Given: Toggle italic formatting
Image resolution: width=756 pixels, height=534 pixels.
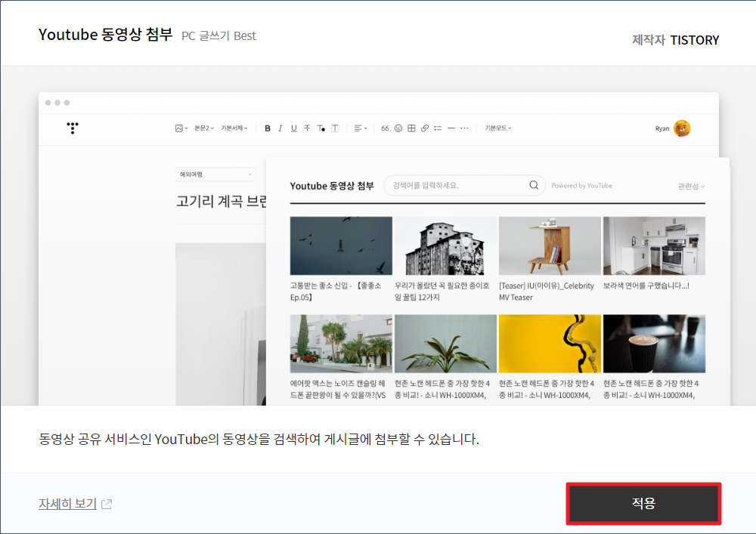Looking at the screenshot, I should click(x=280, y=128).
